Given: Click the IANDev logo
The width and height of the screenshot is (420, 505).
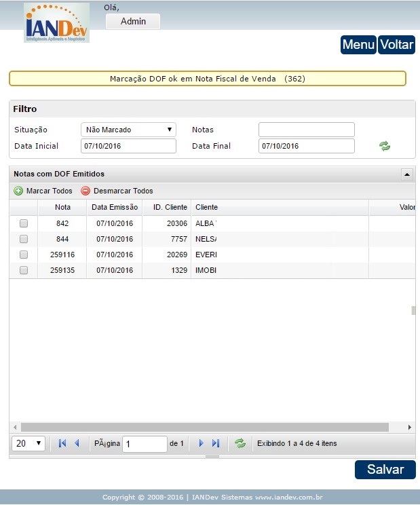Looking at the screenshot, I should pos(56,22).
